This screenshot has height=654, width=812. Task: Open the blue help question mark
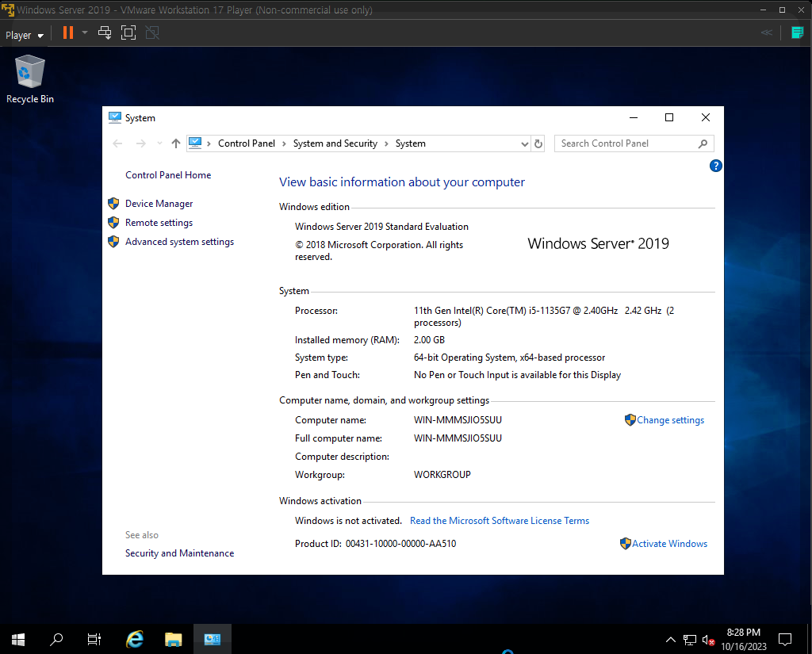click(x=716, y=166)
